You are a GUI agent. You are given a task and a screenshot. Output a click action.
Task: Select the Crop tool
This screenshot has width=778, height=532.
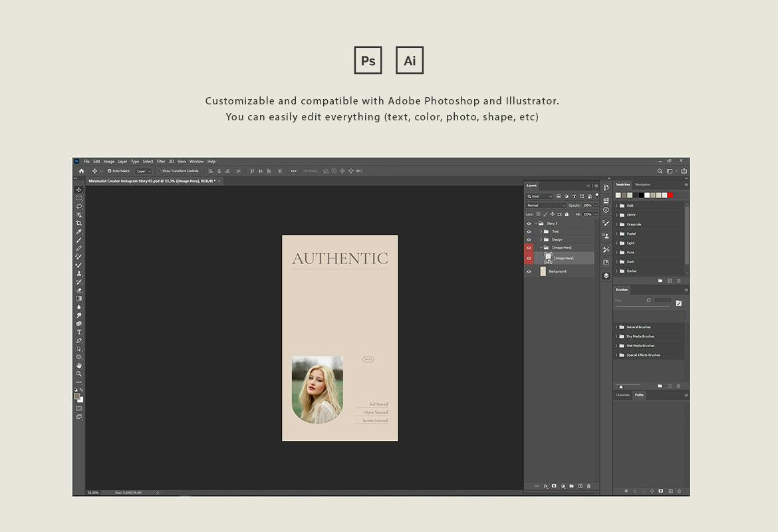click(79, 223)
